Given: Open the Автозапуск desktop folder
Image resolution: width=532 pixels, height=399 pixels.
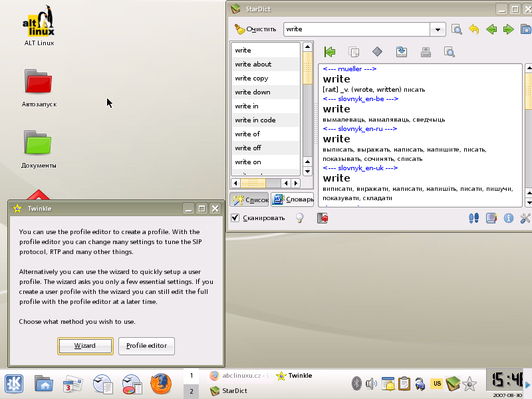Looking at the screenshot, I should click(x=39, y=88).
